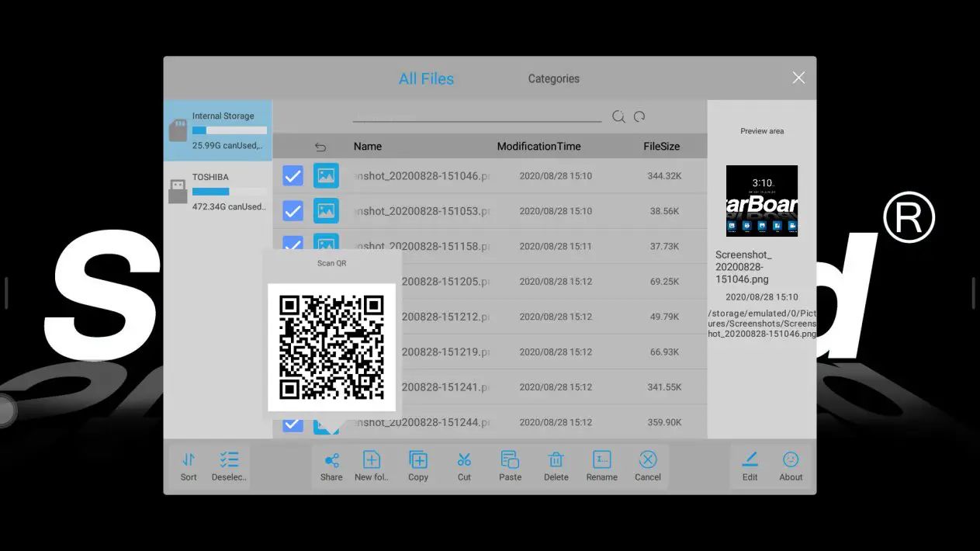This screenshot has width=980, height=551.
Task: Select the TOSHIBA USB drive
Action: tap(218, 191)
